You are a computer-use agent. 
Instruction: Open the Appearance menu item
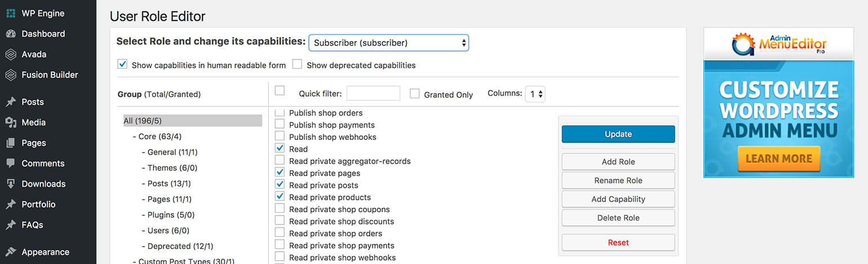point(45,252)
